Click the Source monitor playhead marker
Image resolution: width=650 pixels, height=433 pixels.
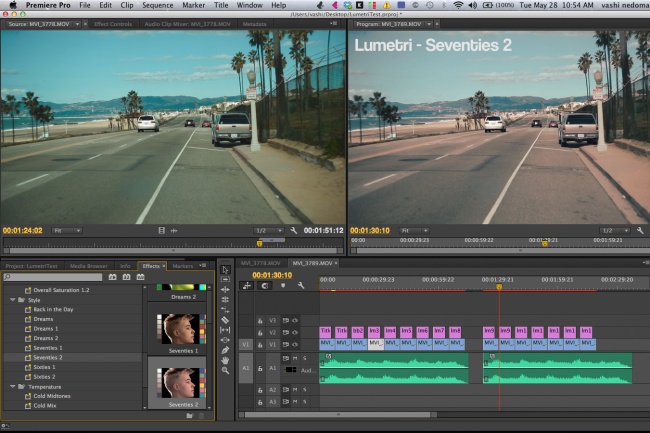pyautogui.click(x=260, y=243)
